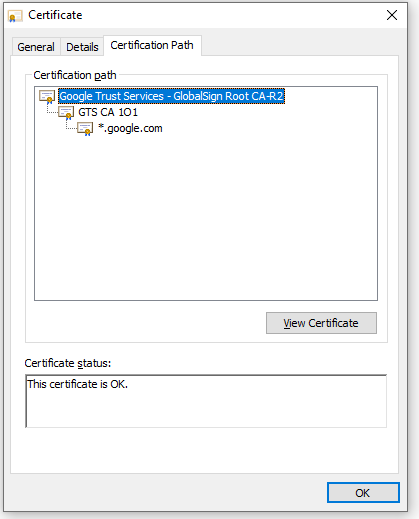Open the Details tab
Viewport: 419px width, 519px height.
(x=82, y=47)
